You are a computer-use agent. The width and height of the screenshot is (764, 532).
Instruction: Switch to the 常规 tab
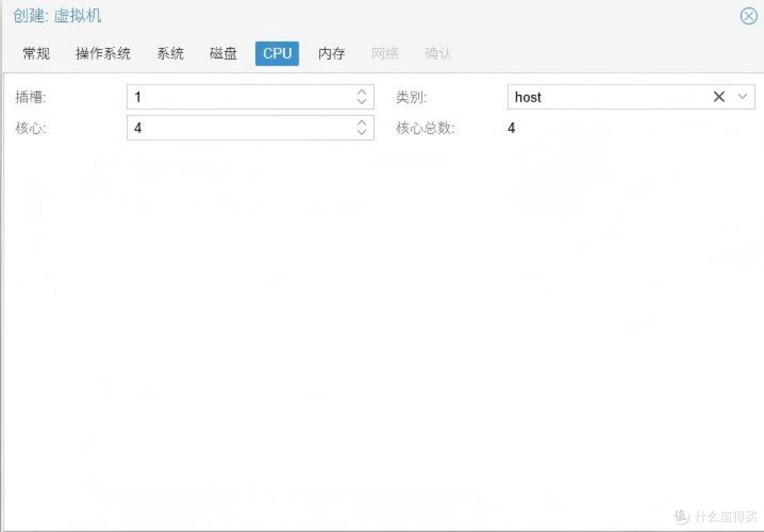pos(37,53)
